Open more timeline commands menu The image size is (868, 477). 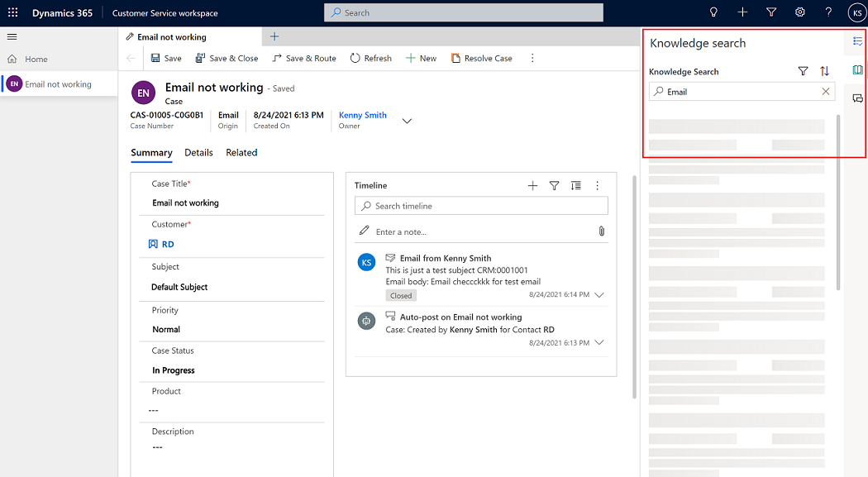tap(597, 185)
